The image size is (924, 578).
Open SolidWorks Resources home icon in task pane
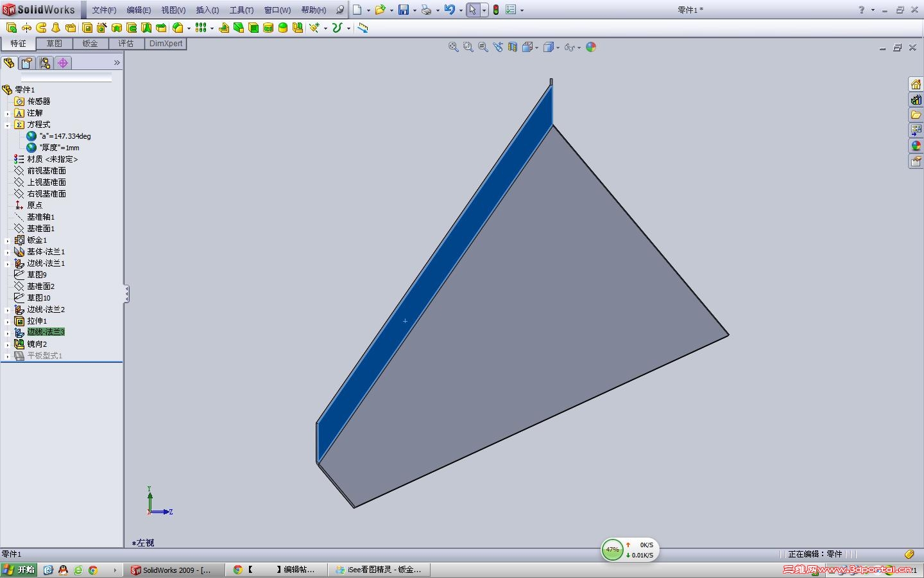pyautogui.click(x=916, y=84)
